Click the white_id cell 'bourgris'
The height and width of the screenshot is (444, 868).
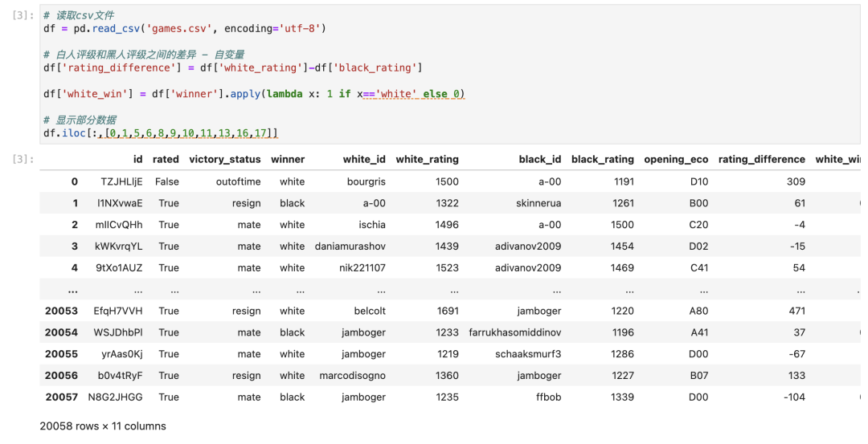coord(366,181)
